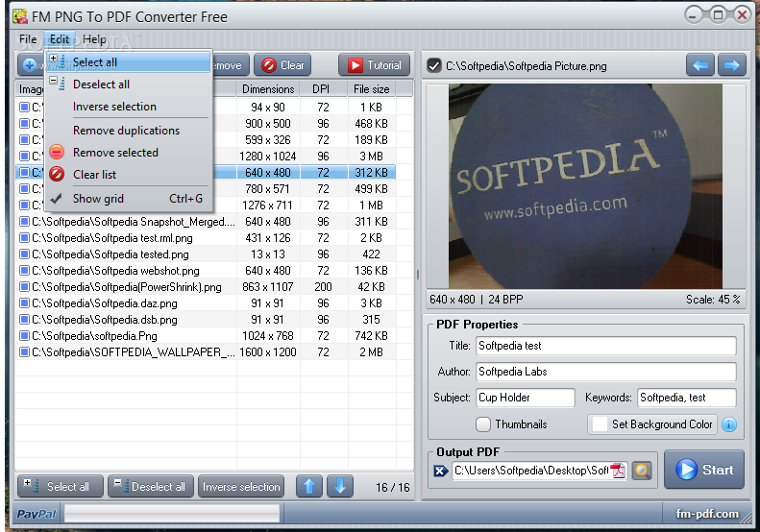Click the Scale: 45 % label
The image size is (760, 532).
tap(713, 300)
